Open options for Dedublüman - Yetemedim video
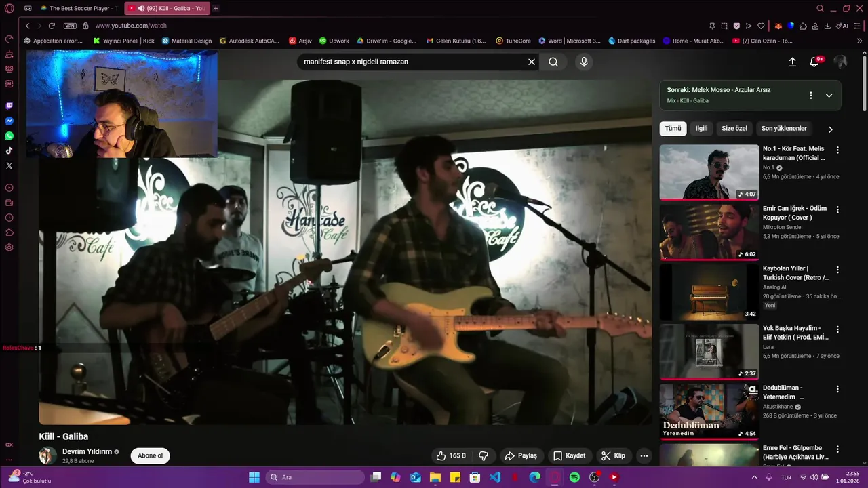Image resolution: width=868 pixels, height=488 pixels. 837,389
